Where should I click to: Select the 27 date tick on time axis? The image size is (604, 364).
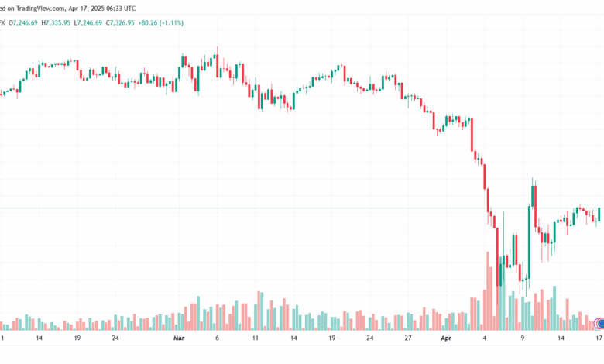(x=408, y=338)
